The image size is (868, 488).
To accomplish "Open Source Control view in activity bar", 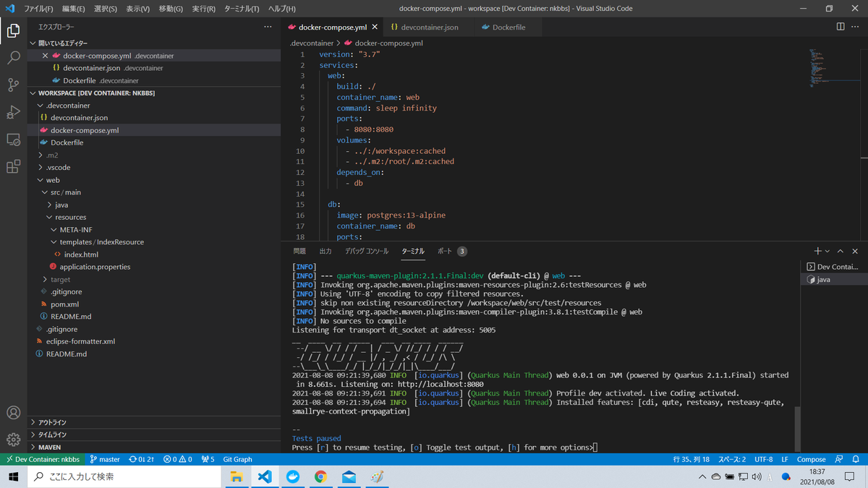I will click(x=13, y=85).
